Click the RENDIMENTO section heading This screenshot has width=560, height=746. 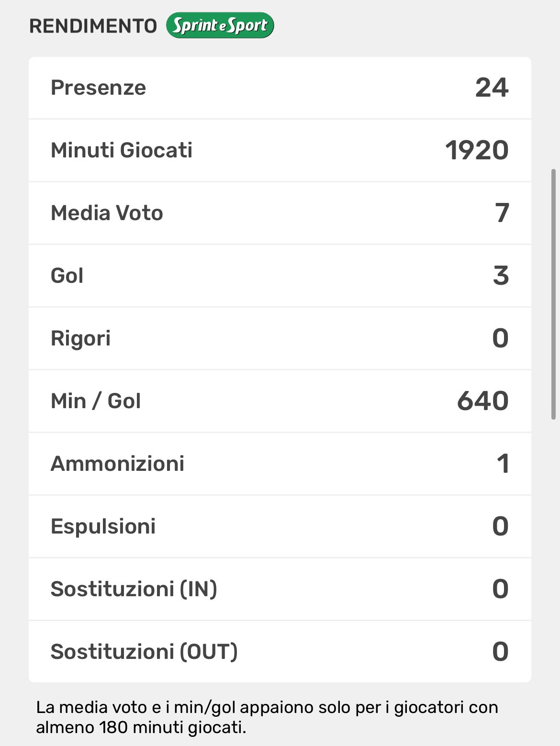click(93, 26)
